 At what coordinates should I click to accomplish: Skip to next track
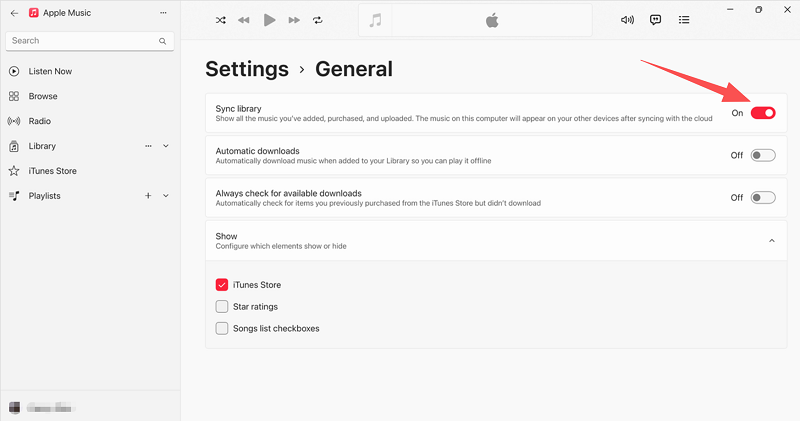point(294,20)
